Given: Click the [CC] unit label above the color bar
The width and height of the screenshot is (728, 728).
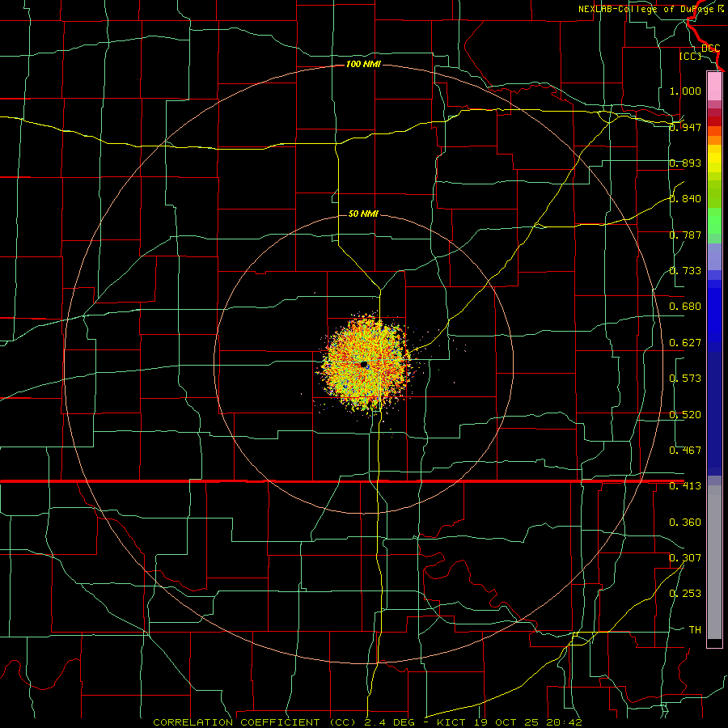Looking at the screenshot, I should click(x=690, y=56).
